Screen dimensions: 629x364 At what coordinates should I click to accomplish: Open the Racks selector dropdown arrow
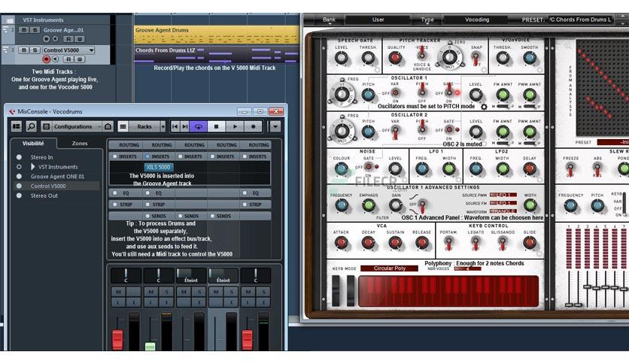pyautogui.click(x=163, y=126)
